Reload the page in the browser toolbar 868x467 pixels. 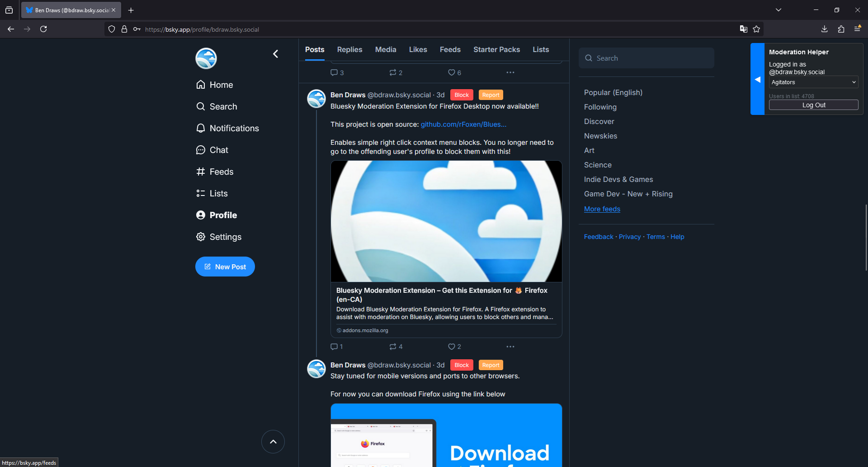[x=43, y=29]
